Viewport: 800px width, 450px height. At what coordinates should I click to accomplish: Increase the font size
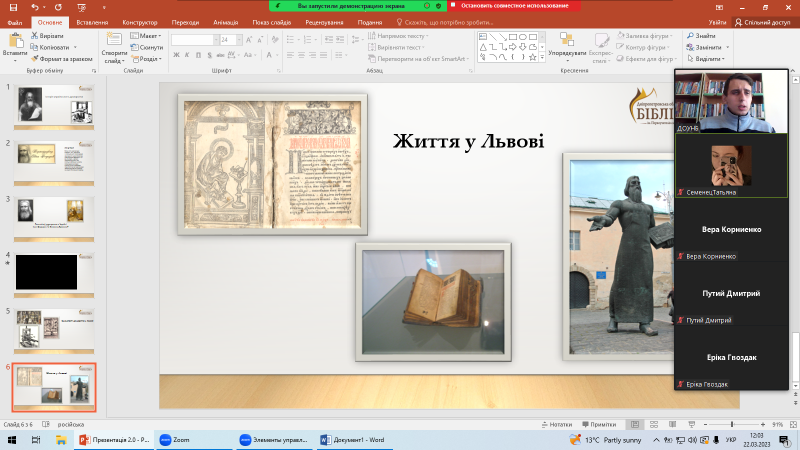tap(249, 40)
